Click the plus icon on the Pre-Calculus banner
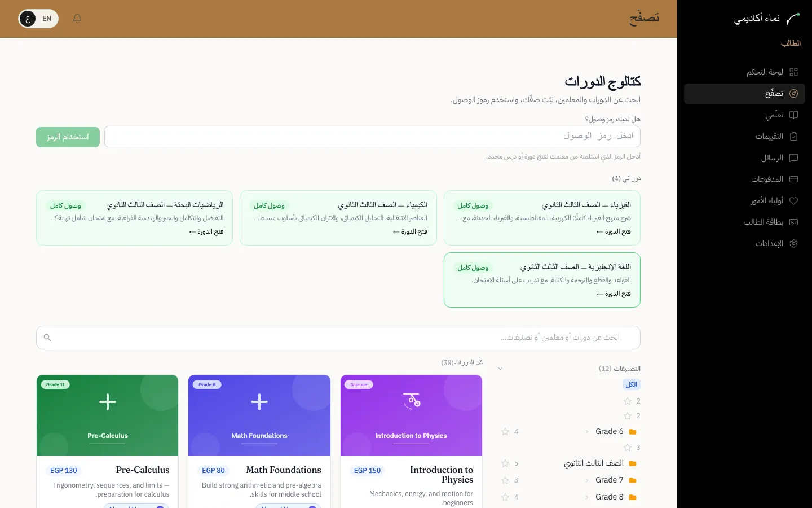This screenshot has width=812, height=508. pyautogui.click(x=108, y=402)
